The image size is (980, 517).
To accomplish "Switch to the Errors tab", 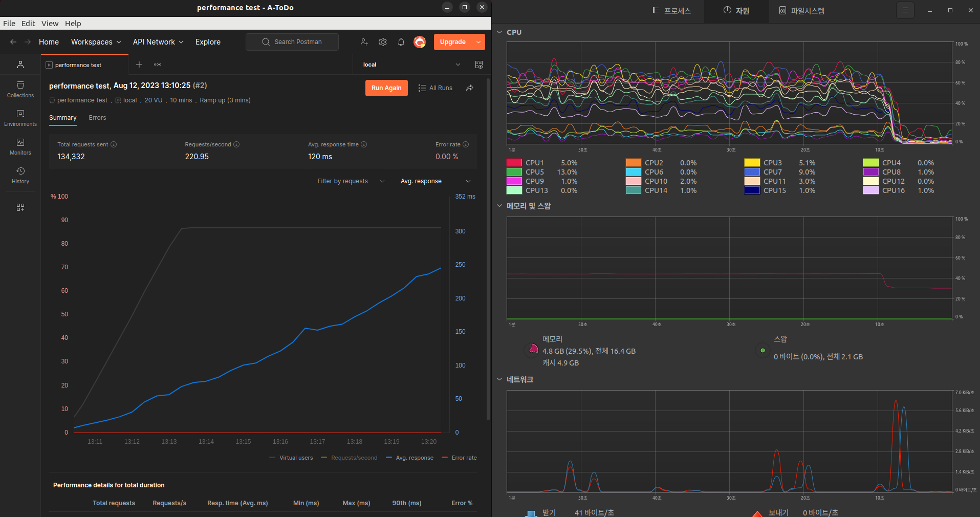I will point(97,118).
